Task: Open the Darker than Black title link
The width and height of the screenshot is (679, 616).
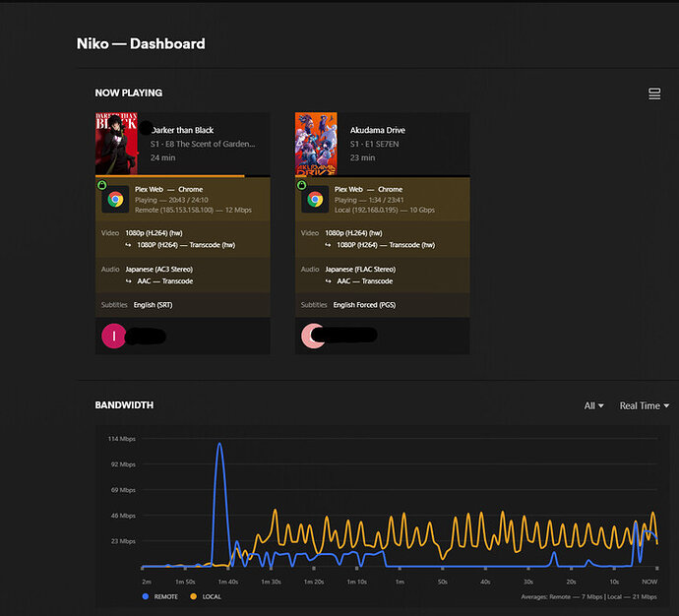Action: (x=182, y=130)
